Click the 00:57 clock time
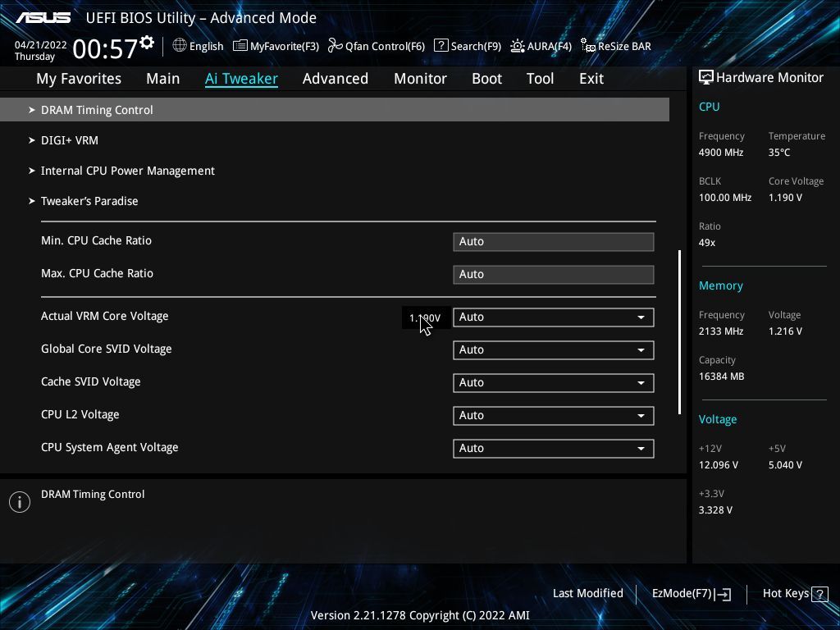Viewport: 840px width, 630px height. point(104,48)
